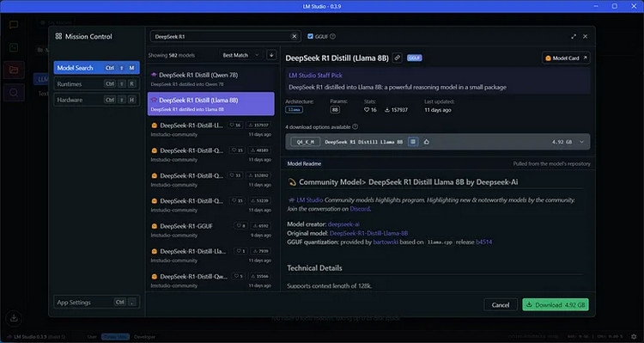Copy link icon beside DeepSeek R1 Distill title
The image size is (644, 343).
click(397, 58)
